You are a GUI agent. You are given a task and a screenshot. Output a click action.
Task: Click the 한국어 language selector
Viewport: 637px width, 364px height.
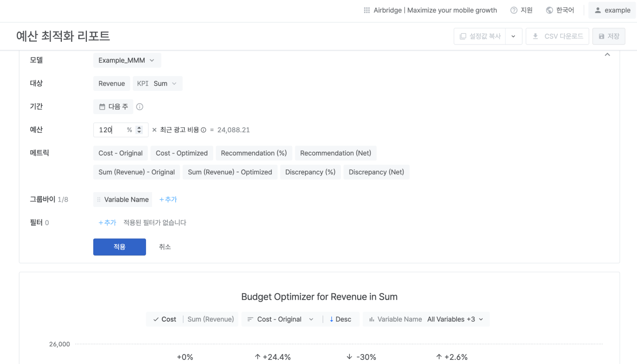[x=560, y=10]
